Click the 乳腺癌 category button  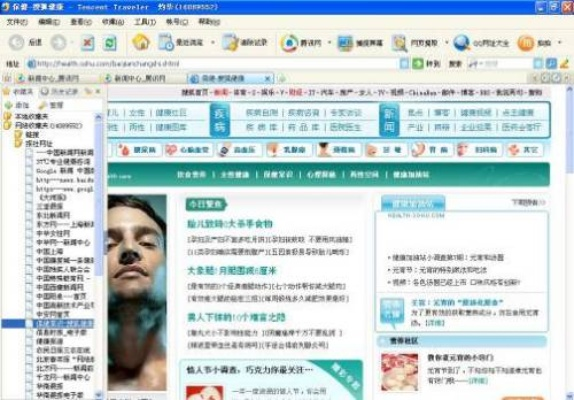coord(289,150)
